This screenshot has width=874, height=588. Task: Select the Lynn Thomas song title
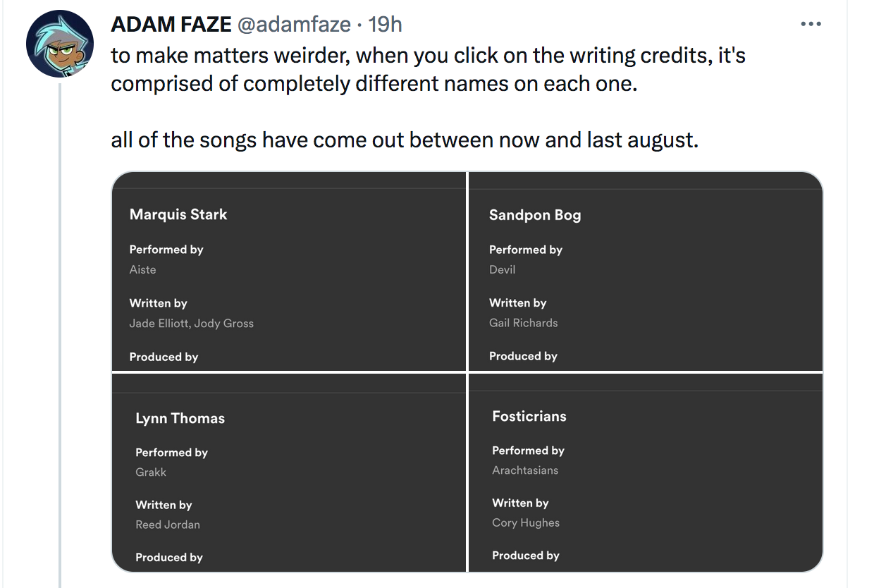pyautogui.click(x=178, y=417)
